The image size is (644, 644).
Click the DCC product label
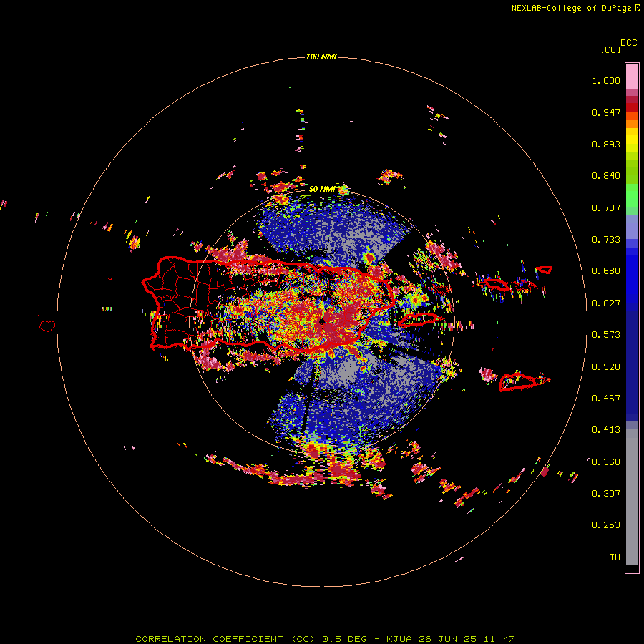pyautogui.click(x=628, y=43)
